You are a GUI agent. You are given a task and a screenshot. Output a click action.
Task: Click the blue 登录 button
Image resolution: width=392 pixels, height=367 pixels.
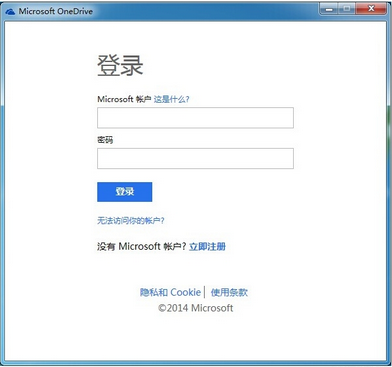(125, 192)
